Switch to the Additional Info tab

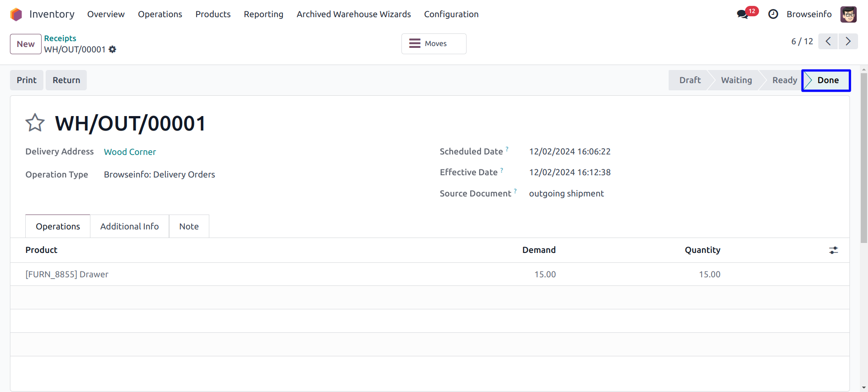tap(129, 226)
